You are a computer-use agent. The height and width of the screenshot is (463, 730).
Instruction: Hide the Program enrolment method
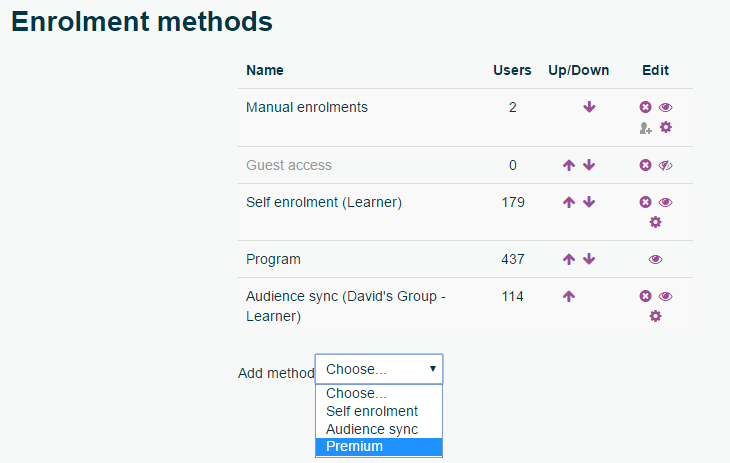656,260
